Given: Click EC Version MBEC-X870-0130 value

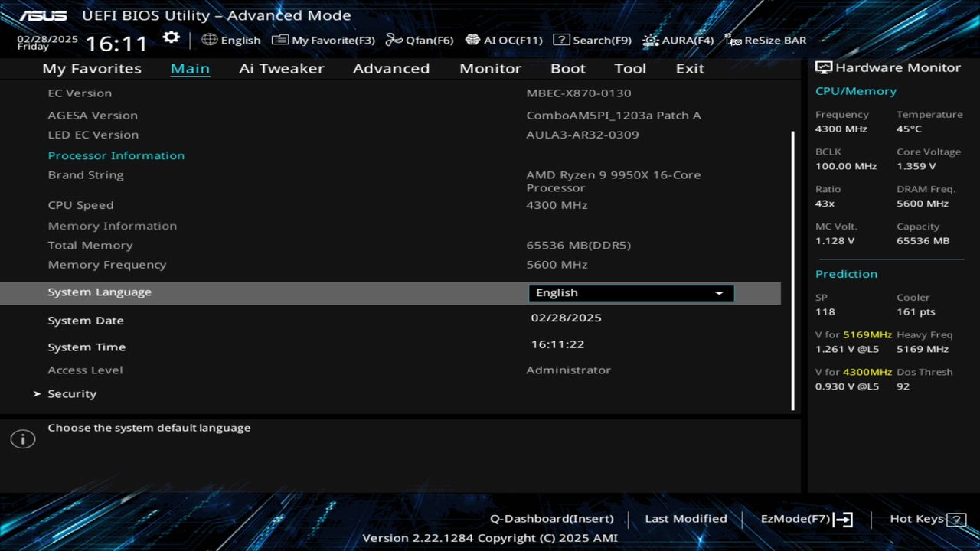Looking at the screenshot, I should [x=579, y=93].
